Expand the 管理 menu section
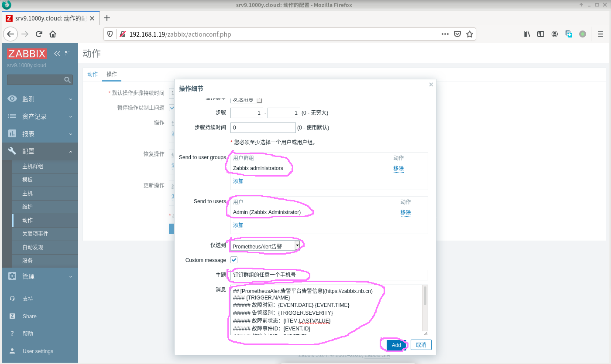The height and width of the screenshot is (364, 611). click(40, 276)
